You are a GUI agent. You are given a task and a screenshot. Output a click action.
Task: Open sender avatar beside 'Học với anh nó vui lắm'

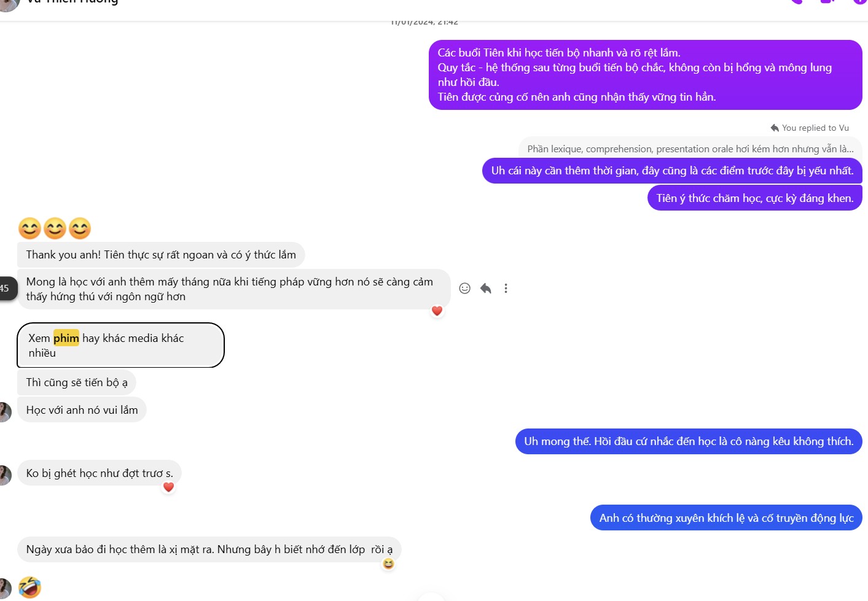(x=4, y=412)
